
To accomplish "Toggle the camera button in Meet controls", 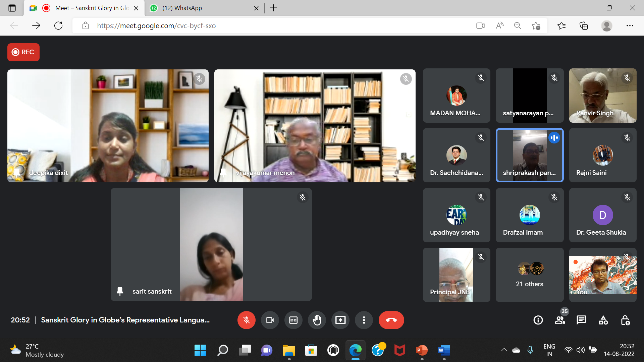I will tap(270, 320).
